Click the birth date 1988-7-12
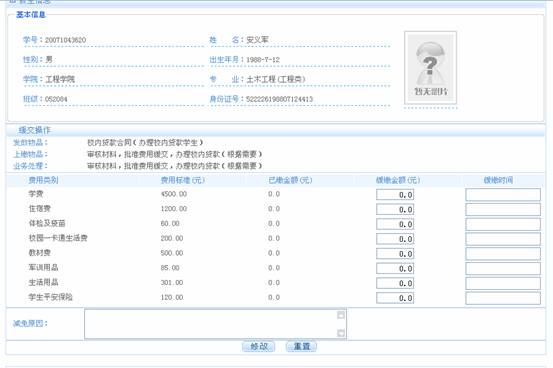553x368 pixels. tap(263, 60)
